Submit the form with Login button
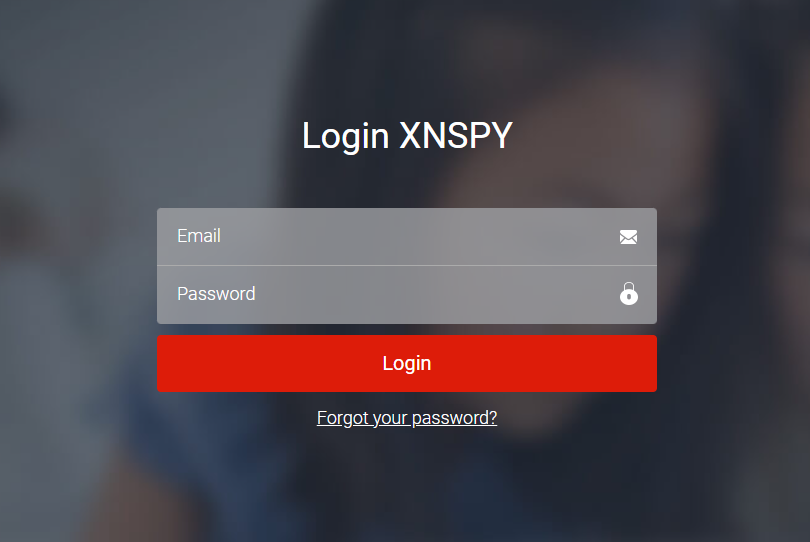 click(x=407, y=363)
